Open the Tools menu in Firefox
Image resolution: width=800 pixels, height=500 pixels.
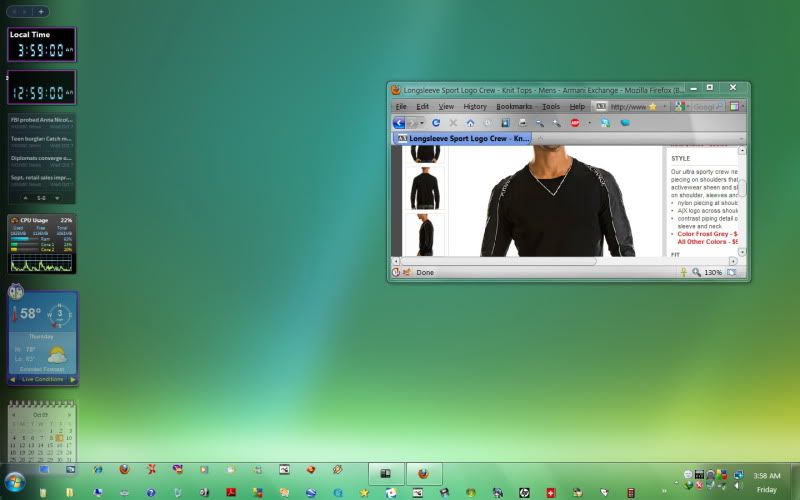point(551,107)
